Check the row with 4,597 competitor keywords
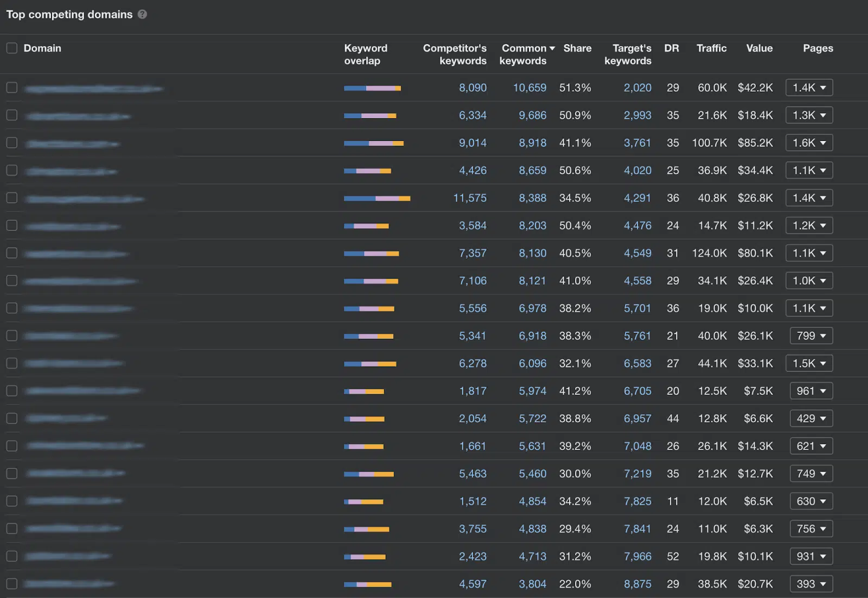868x598 pixels. [12, 584]
